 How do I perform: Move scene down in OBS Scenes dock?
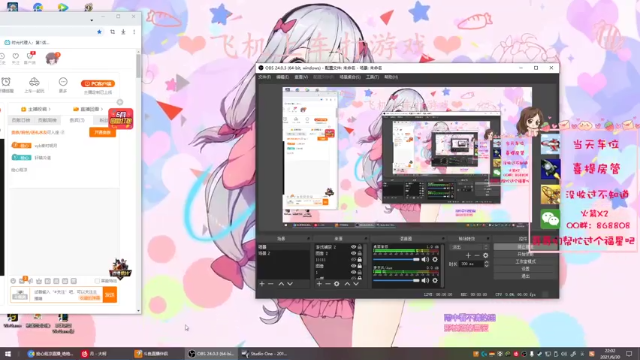tap(290, 284)
